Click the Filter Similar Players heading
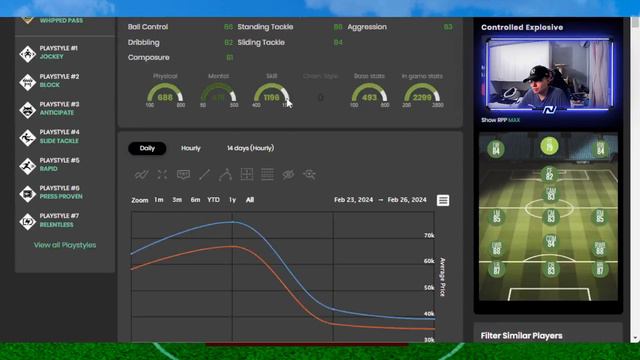Image resolution: width=640 pixels, height=360 pixels. pyautogui.click(x=521, y=336)
